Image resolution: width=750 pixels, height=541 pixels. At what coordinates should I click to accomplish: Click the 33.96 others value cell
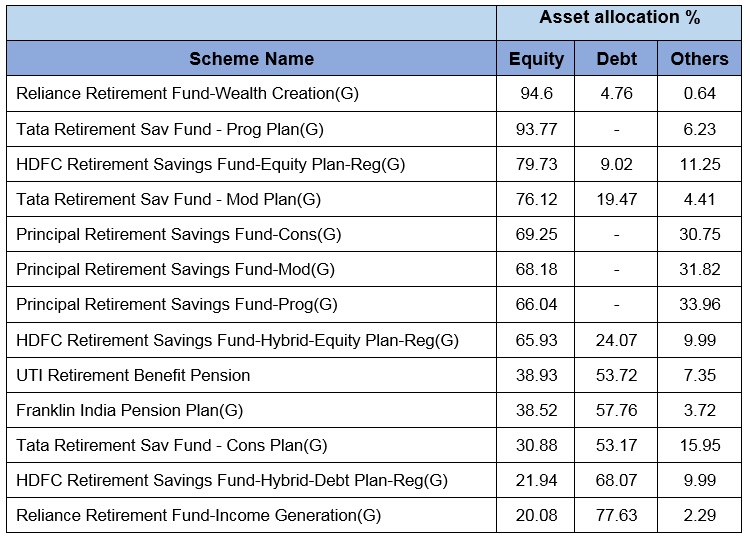pos(699,305)
